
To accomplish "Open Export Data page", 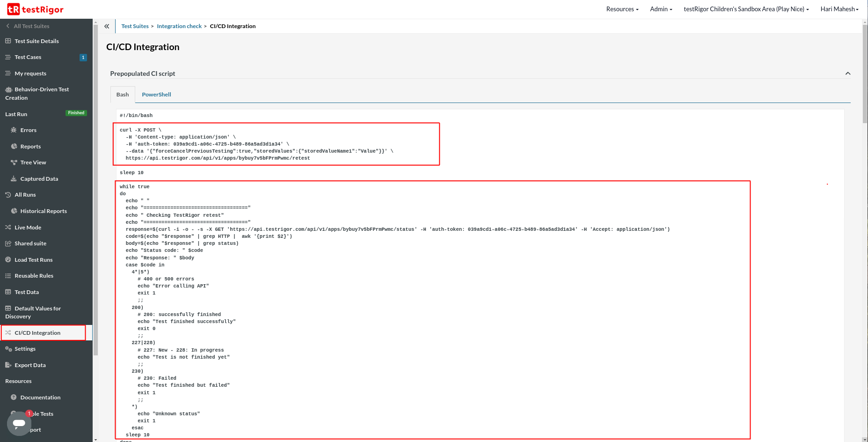I will click(30, 365).
